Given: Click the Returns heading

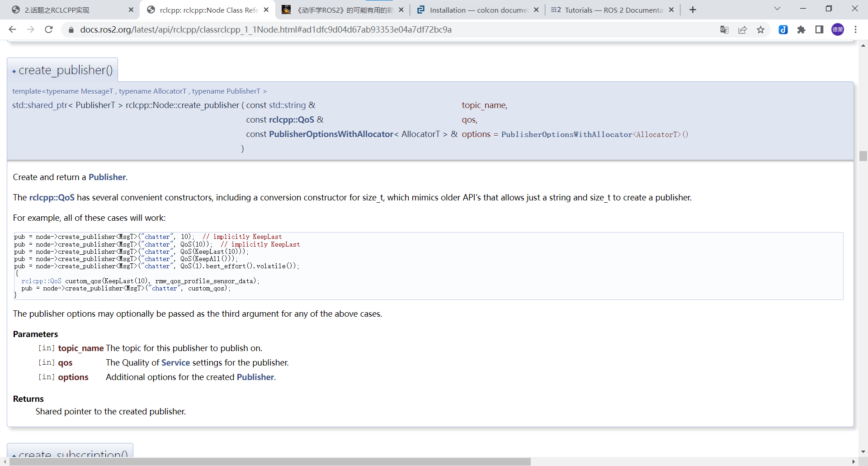Looking at the screenshot, I should click(28, 399).
